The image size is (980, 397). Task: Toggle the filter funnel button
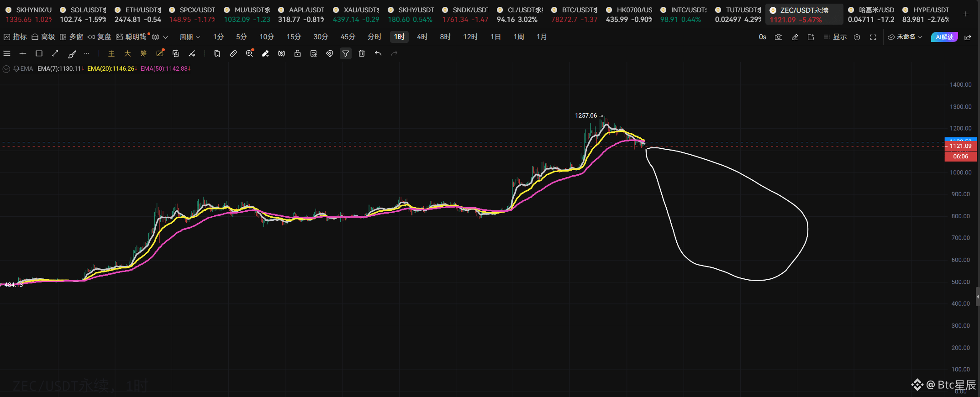coord(346,53)
